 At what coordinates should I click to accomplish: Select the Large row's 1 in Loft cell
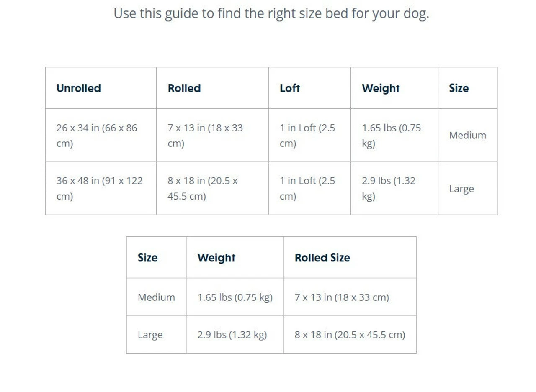click(x=307, y=188)
